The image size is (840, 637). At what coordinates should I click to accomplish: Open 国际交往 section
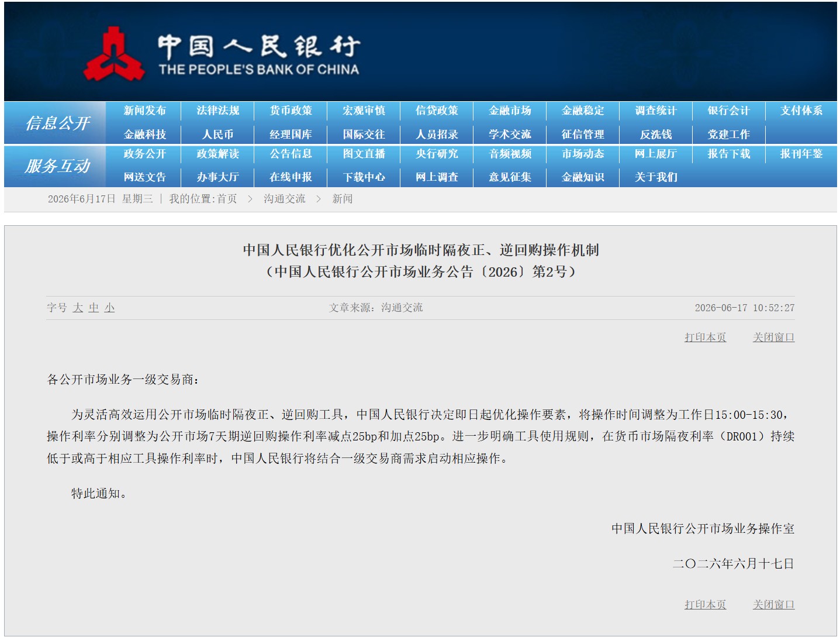[x=364, y=135]
